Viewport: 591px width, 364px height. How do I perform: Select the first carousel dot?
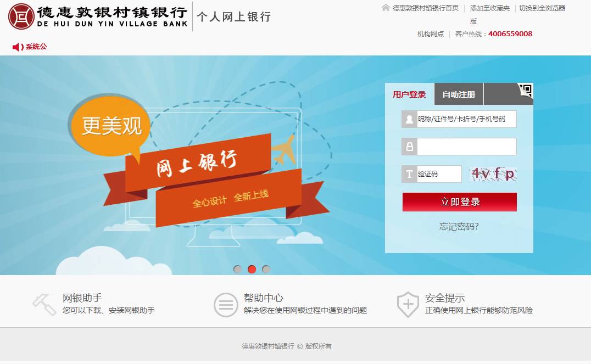[237, 269]
